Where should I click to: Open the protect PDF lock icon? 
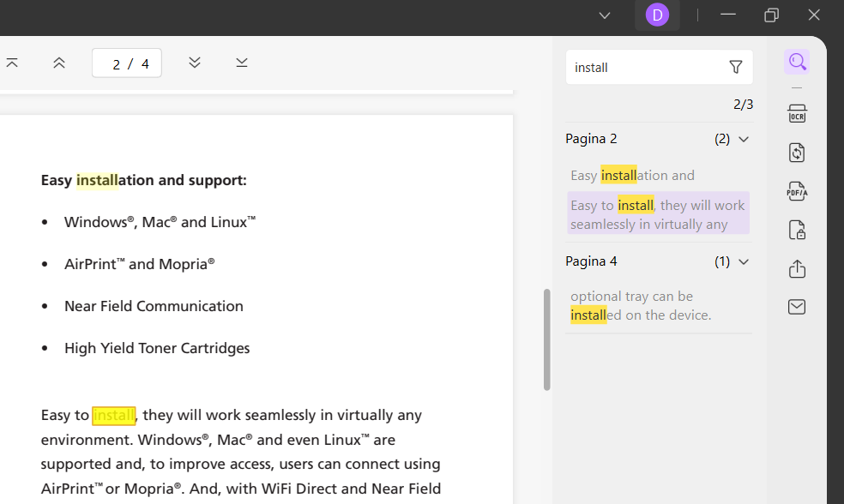pyautogui.click(x=797, y=231)
